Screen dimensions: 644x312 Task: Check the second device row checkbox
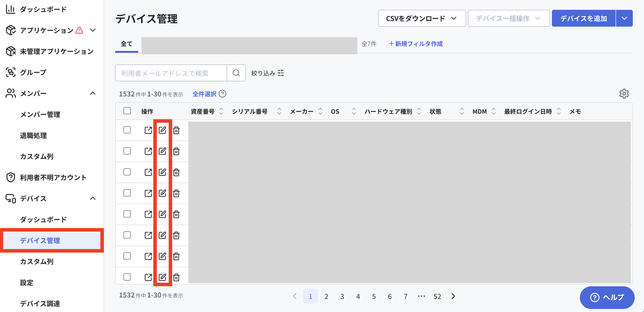coord(127,151)
